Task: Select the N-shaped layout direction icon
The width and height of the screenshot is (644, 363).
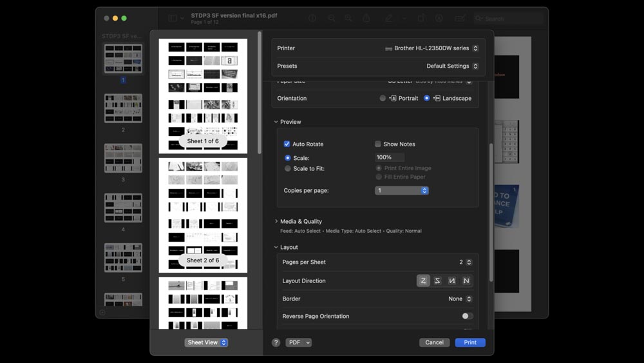Action: click(x=466, y=280)
